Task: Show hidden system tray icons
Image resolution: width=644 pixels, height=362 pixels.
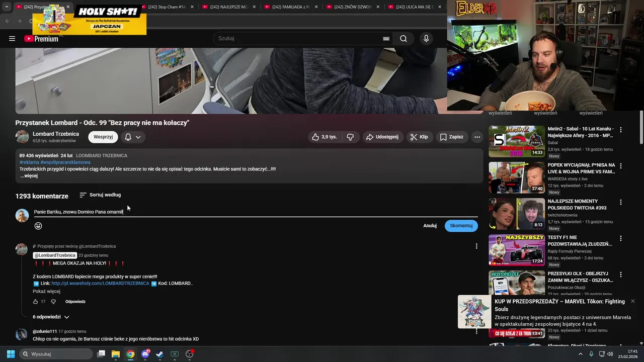Action: click(580, 354)
